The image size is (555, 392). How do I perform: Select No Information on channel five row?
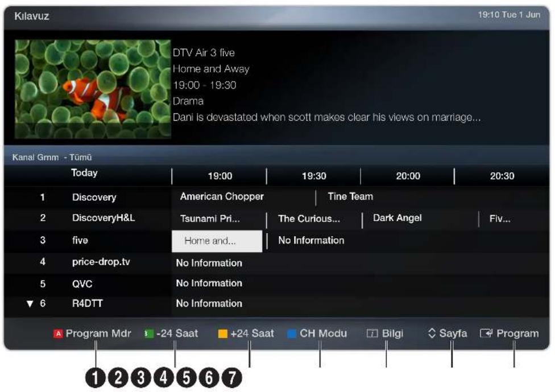pos(311,241)
